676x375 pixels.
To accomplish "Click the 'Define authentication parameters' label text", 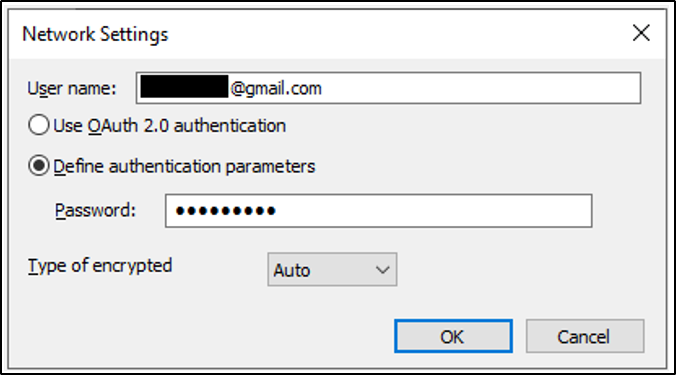I will click(x=184, y=166).
